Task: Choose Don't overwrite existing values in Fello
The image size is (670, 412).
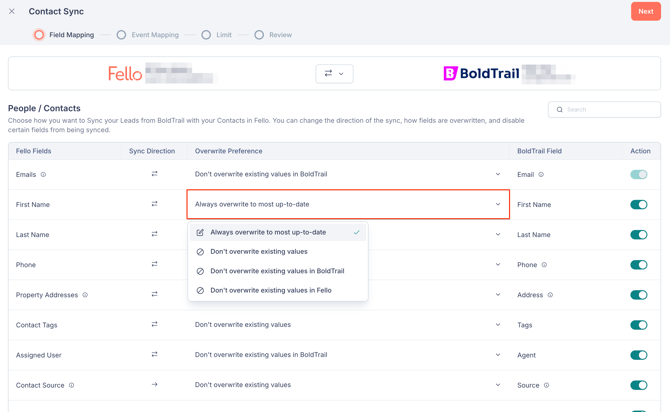Action: click(278, 290)
